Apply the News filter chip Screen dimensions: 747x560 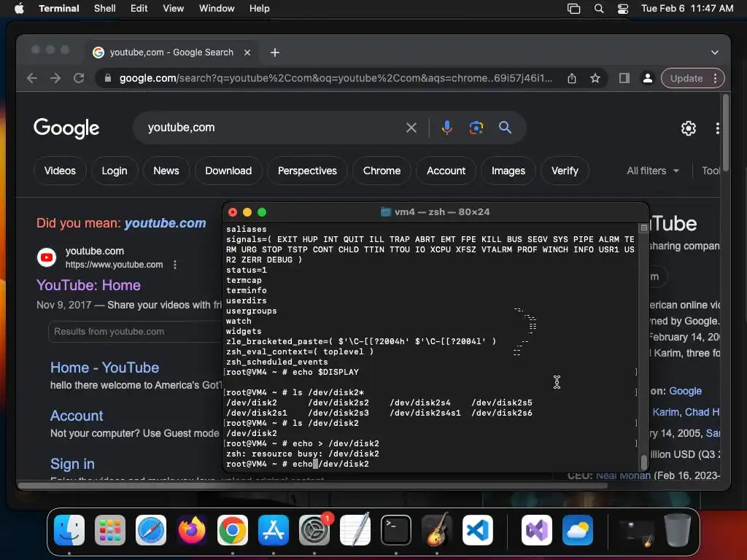166,171
